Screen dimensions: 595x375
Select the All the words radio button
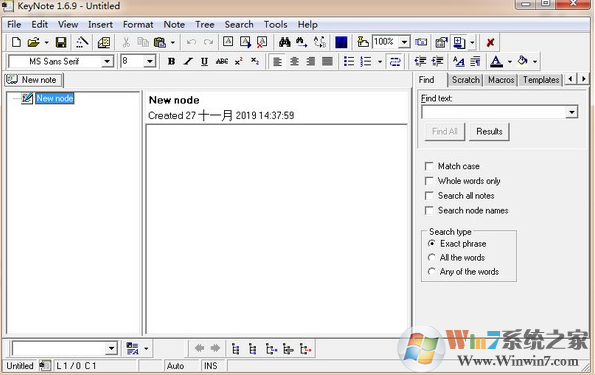[x=431, y=258]
